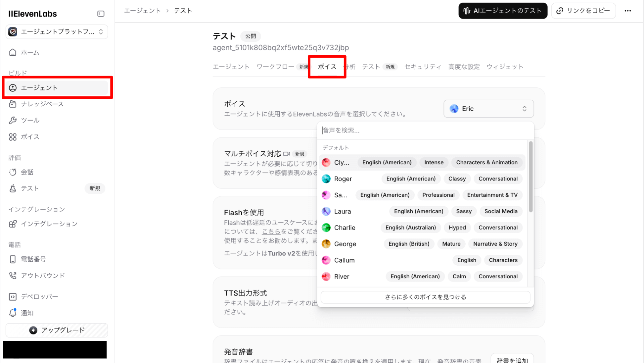
Task: Collapse the sidebar with panel icon
Action: (x=101, y=14)
